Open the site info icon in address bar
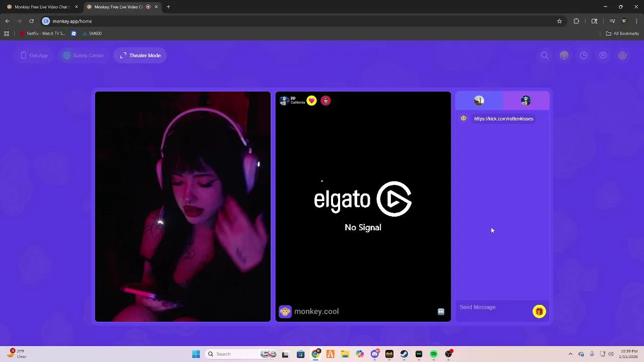644x362 pixels. tap(46, 21)
